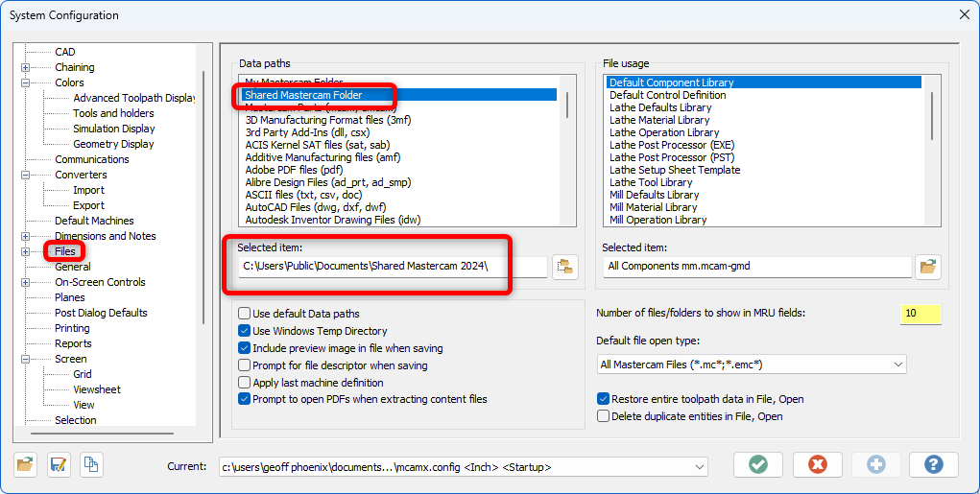Select Selection in the settings tree

click(76, 420)
